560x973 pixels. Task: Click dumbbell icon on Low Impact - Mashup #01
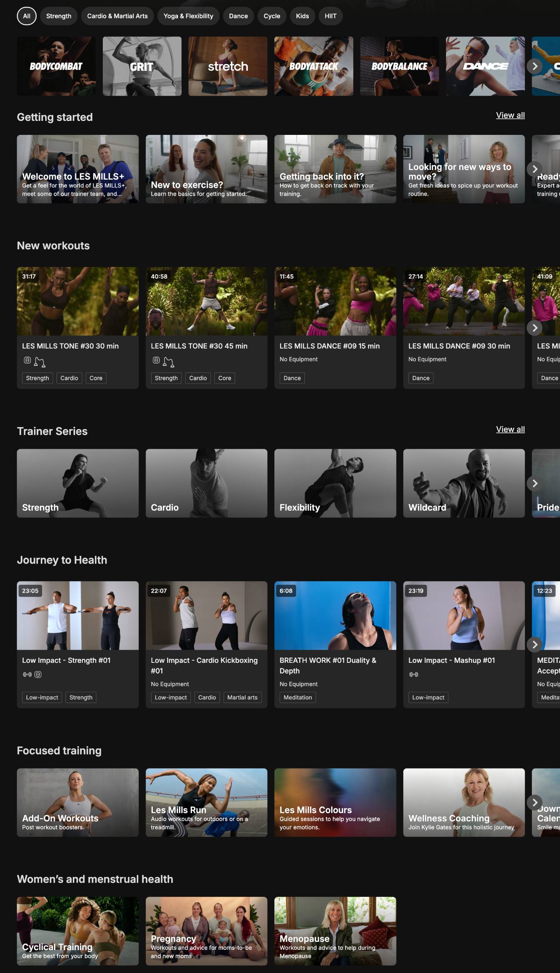pyautogui.click(x=414, y=674)
